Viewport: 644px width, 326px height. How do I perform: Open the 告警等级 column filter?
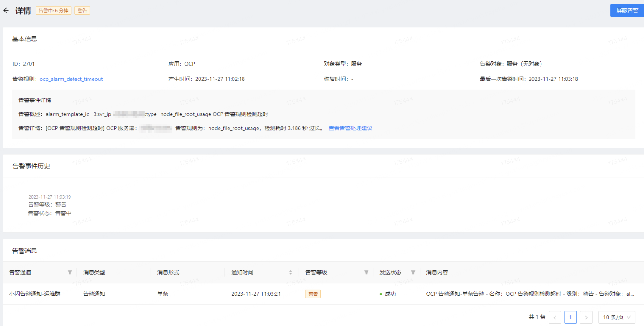point(366,272)
